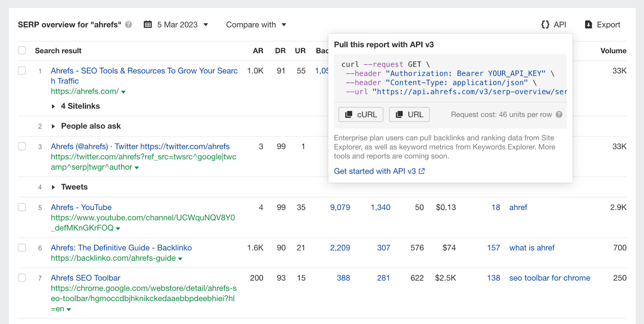
Task: Toggle the select-all checkbox in the table header
Action: [x=22, y=50]
